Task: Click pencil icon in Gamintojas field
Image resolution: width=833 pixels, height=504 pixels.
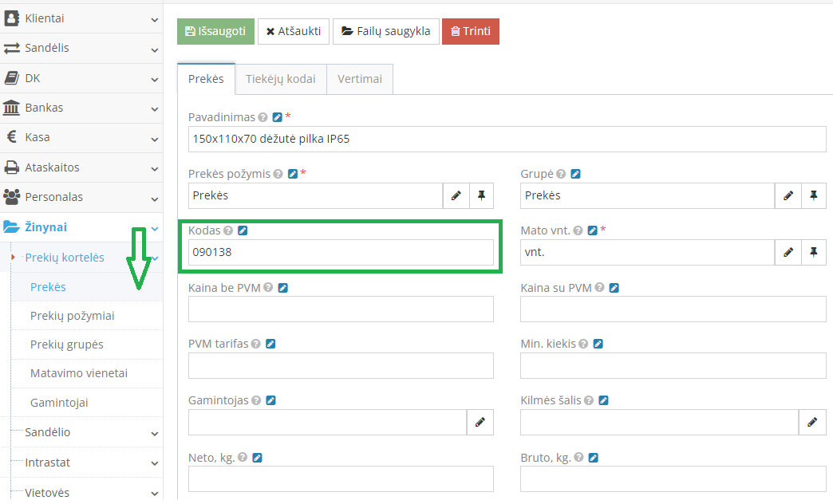Action: [480, 423]
